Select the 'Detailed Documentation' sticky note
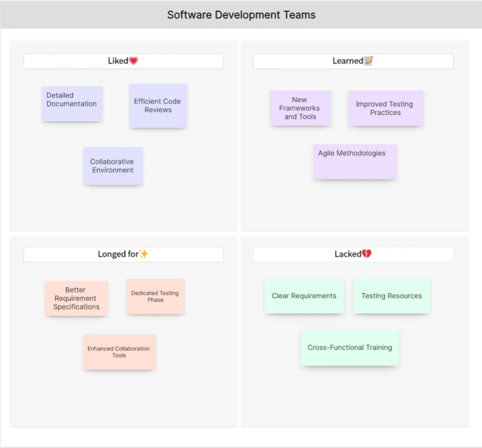The height and width of the screenshot is (448, 482). click(x=72, y=104)
